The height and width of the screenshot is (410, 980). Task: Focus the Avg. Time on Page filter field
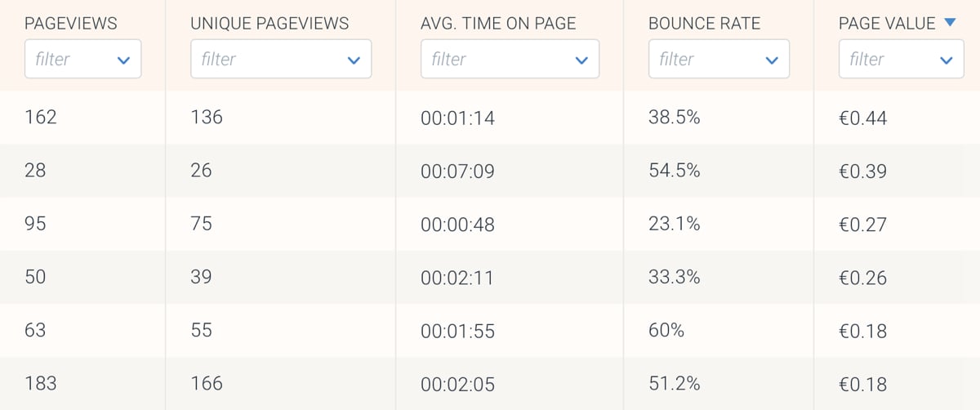(510, 60)
